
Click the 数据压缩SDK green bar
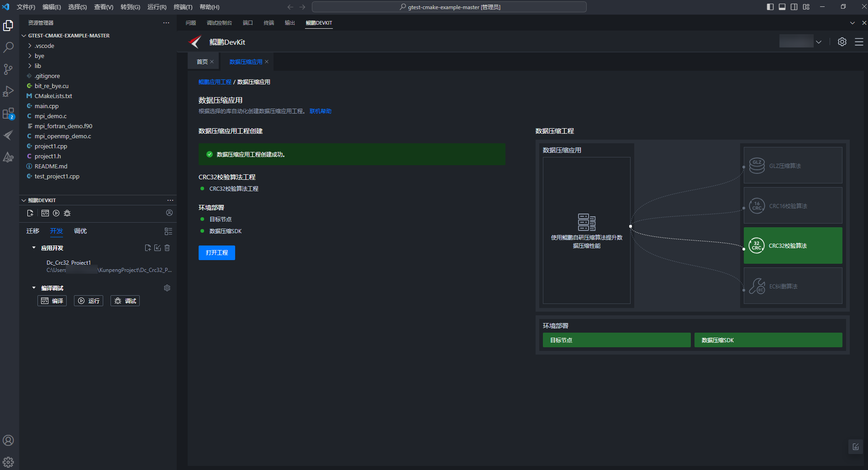click(768, 340)
